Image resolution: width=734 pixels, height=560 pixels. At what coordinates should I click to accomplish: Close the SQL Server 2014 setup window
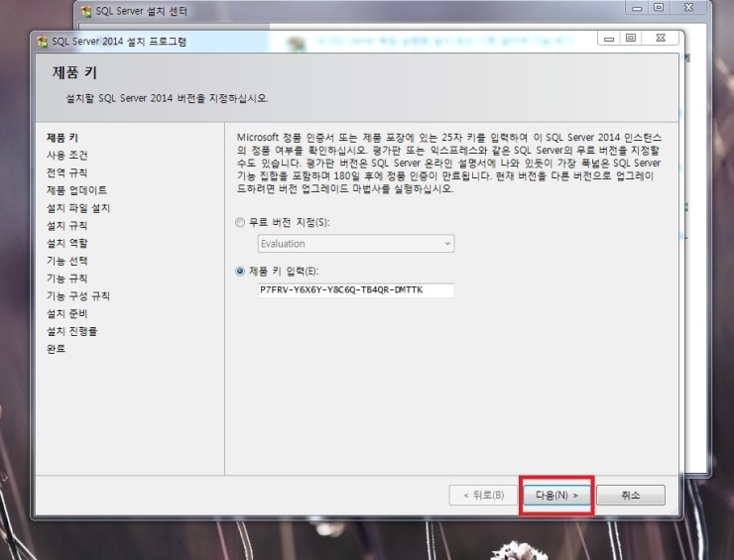coord(661,39)
